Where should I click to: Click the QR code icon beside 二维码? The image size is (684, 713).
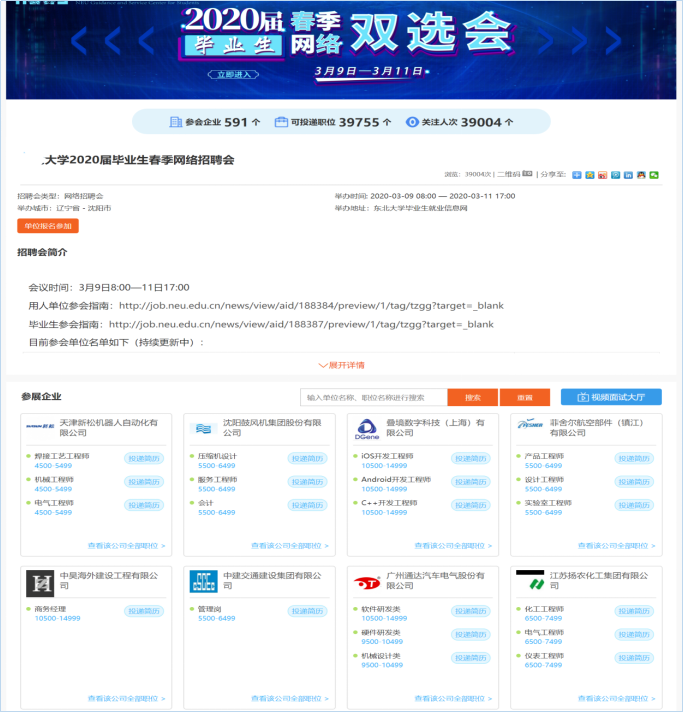(x=527, y=174)
